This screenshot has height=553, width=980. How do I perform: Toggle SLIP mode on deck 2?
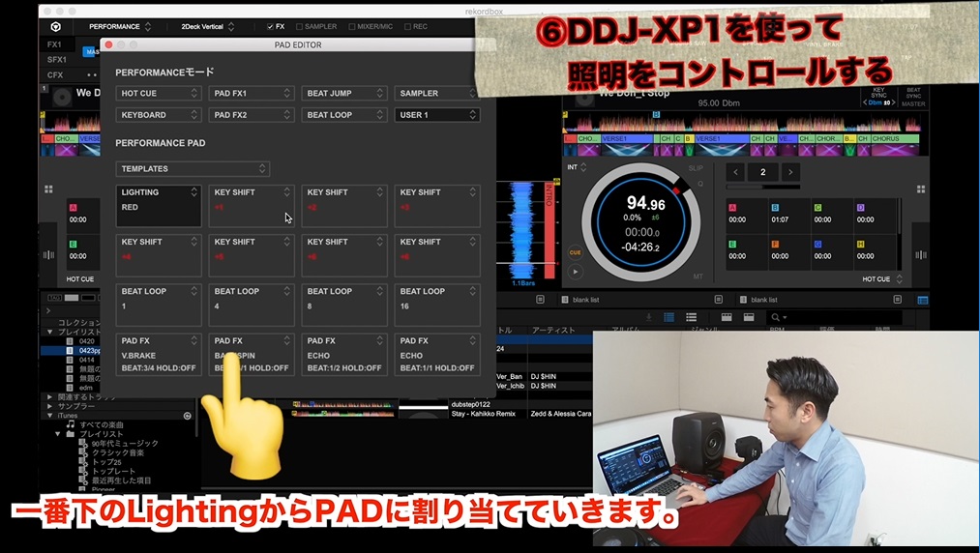pyautogui.click(x=695, y=168)
